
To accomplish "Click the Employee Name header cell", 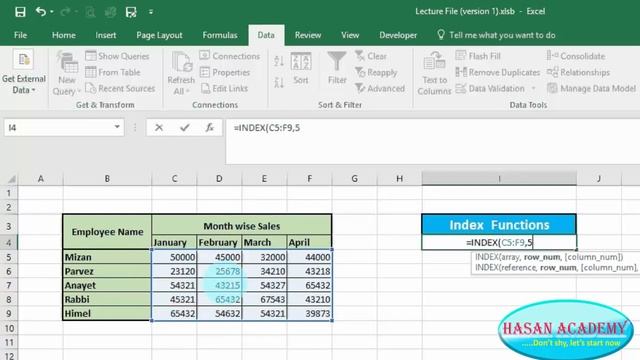I will point(107,232).
